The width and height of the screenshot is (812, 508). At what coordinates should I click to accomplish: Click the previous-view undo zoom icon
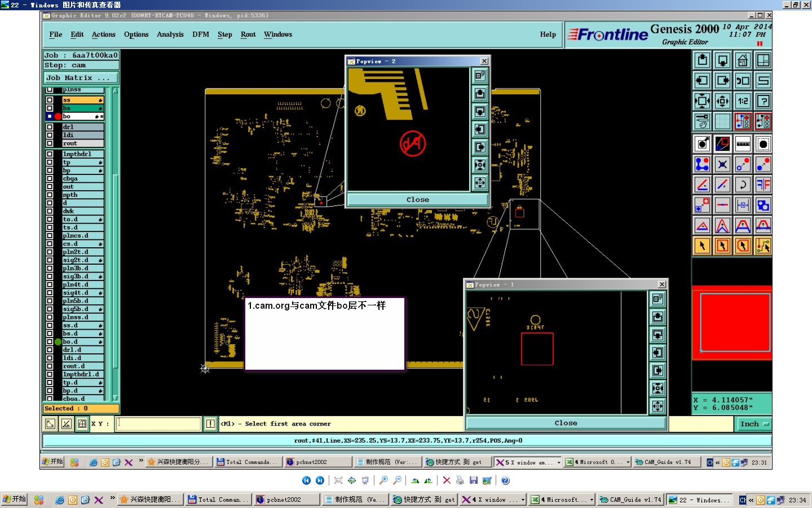pos(743,81)
